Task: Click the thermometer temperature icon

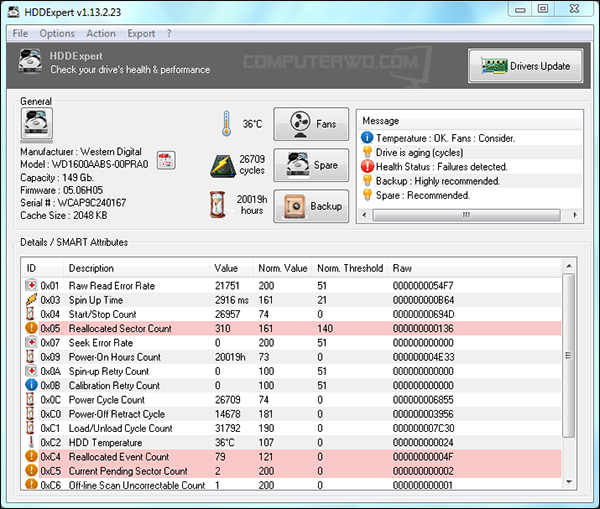Action: click(227, 123)
